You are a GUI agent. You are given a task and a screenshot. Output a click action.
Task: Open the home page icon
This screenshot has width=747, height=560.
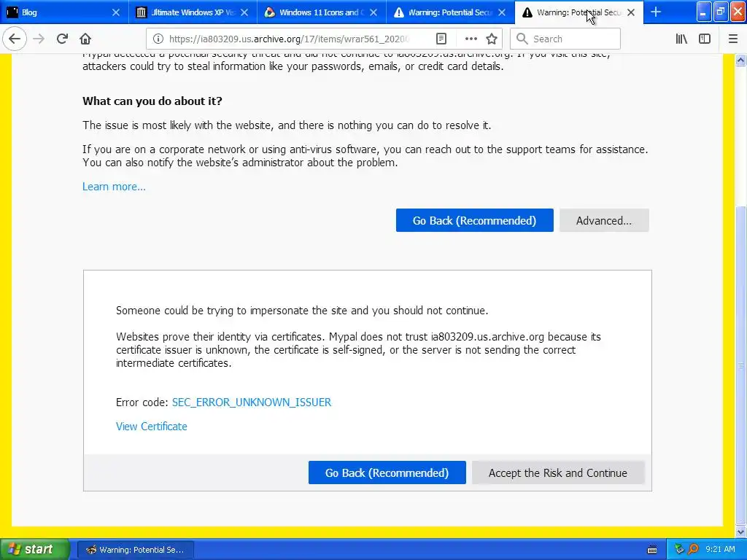click(85, 39)
